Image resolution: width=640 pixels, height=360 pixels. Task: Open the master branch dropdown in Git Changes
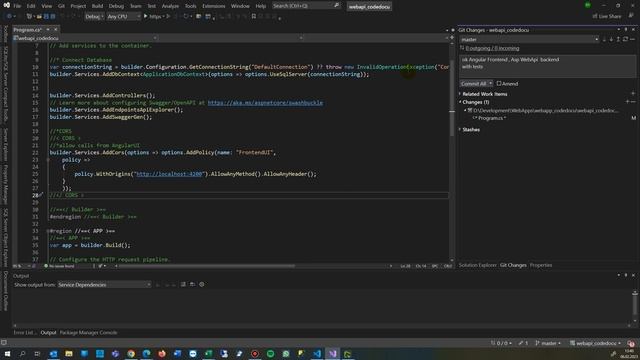tap(529, 40)
